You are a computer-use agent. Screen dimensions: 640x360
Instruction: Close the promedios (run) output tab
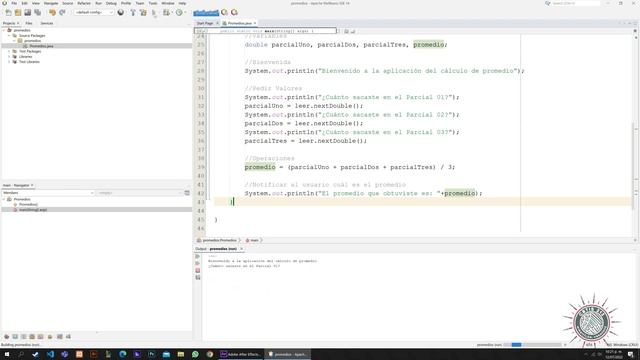click(241, 249)
